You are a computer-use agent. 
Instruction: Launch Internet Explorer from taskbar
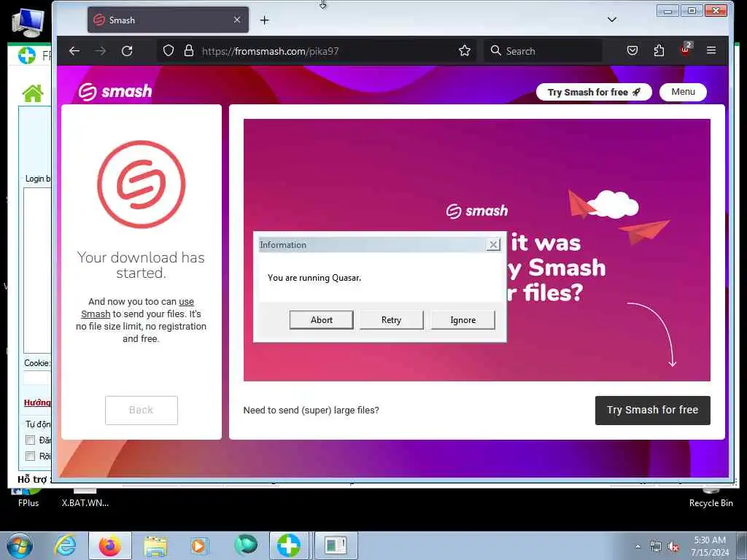coord(65,545)
